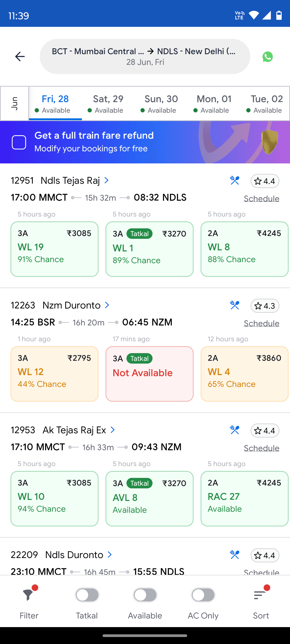Open the Sort options icon
The height and width of the screenshot is (644, 290).
260,595
